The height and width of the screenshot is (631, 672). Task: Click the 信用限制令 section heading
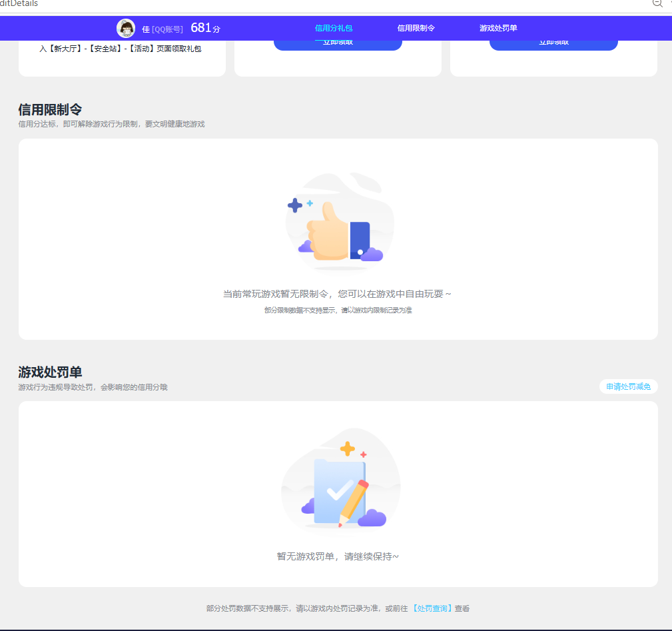50,110
